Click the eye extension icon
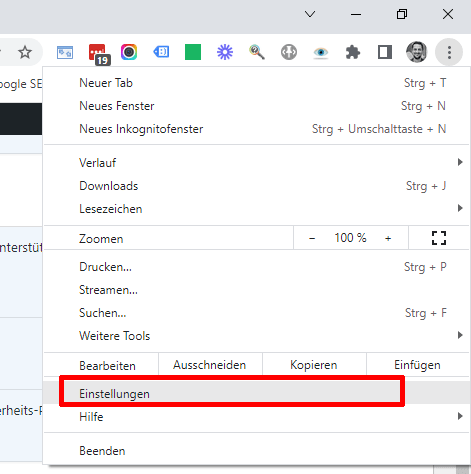471x474 pixels. pyautogui.click(x=321, y=52)
